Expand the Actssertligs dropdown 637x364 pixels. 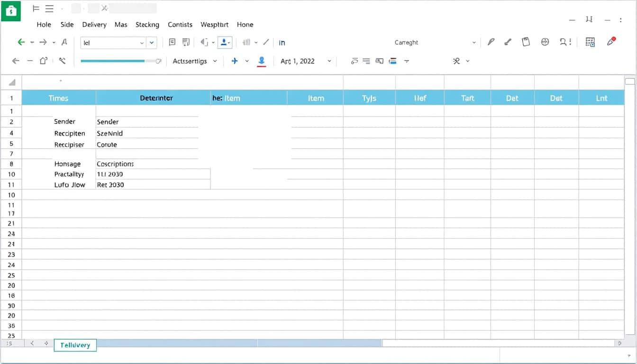tap(195, 61)
